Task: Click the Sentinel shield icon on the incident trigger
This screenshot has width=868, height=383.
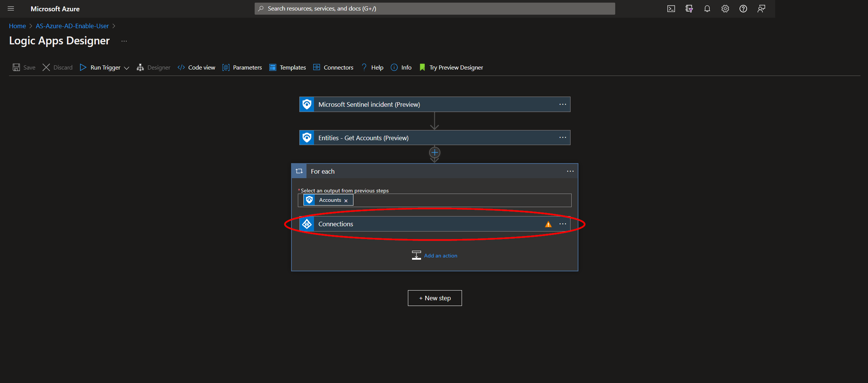Action: coord(307,104)
